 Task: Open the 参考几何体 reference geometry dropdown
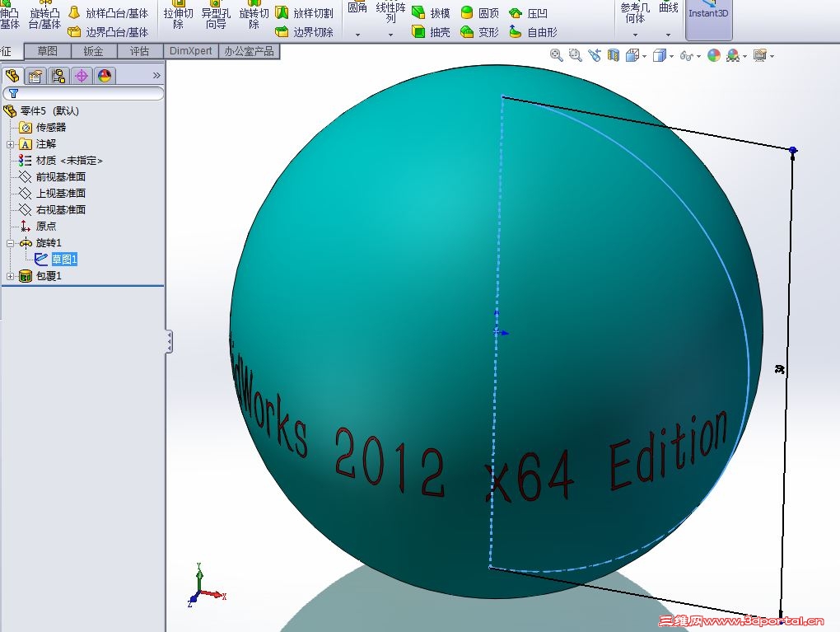point(636,35)
